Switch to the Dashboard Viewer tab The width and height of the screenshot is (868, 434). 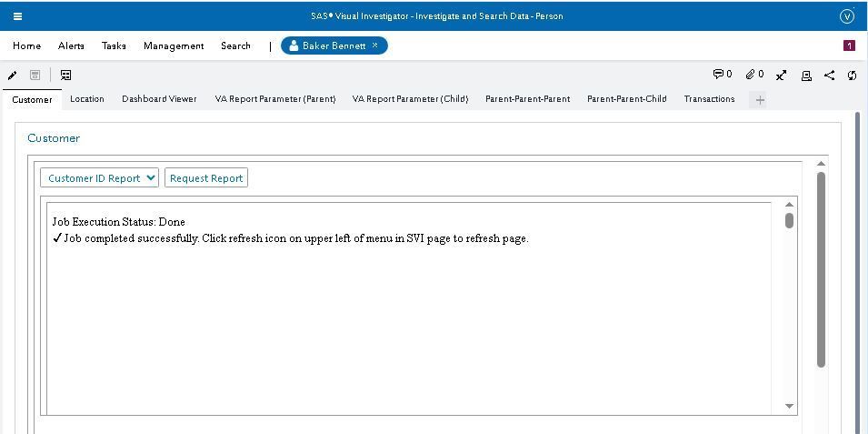click(x=159, y=99)
